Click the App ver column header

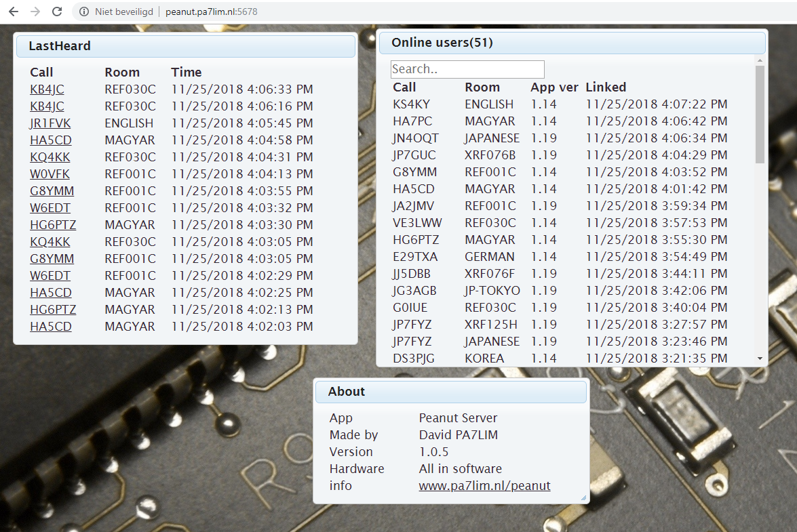click(x=554, y=87)
